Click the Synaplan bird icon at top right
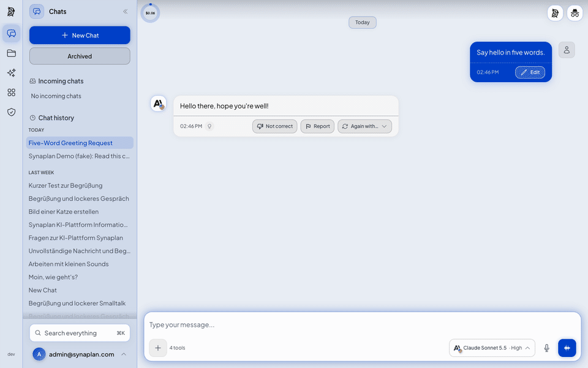Viewport: 588px width, 368px height. coord(555,13)
